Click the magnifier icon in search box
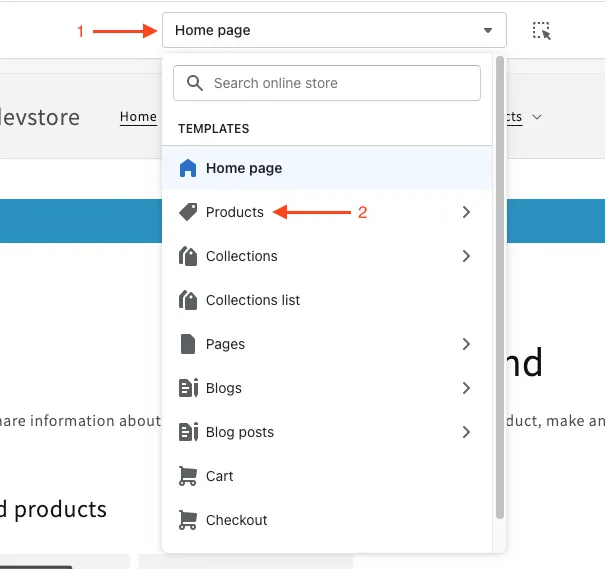Image resolution: width=605 pixels, height=569 pixels. click(x=194, y=83)
